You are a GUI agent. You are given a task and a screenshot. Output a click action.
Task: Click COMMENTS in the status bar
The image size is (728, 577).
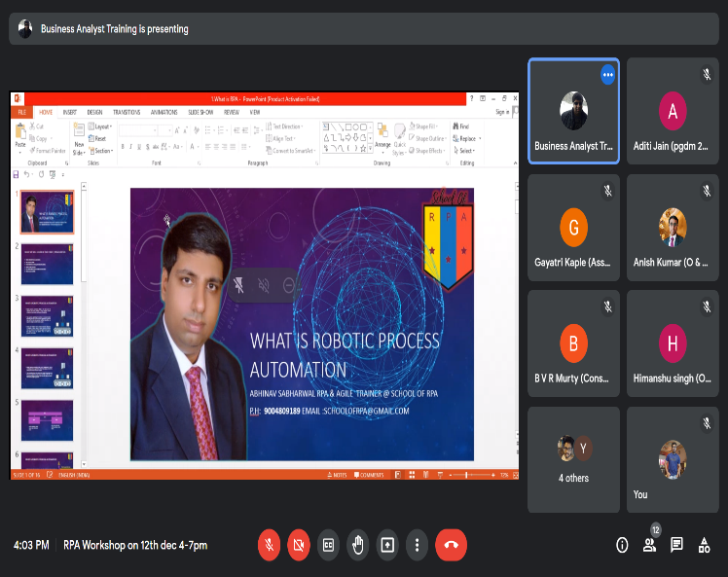(x=369, y=475)
